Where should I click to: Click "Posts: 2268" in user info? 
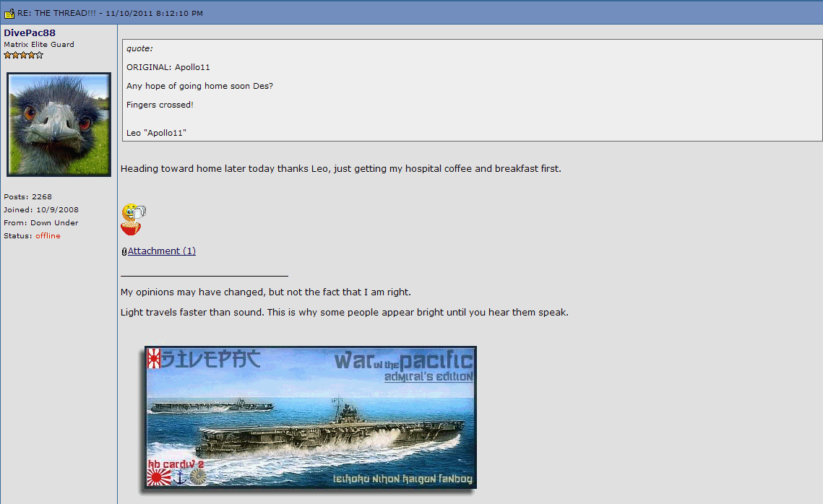pyautogui.click(x=27, y=196)
